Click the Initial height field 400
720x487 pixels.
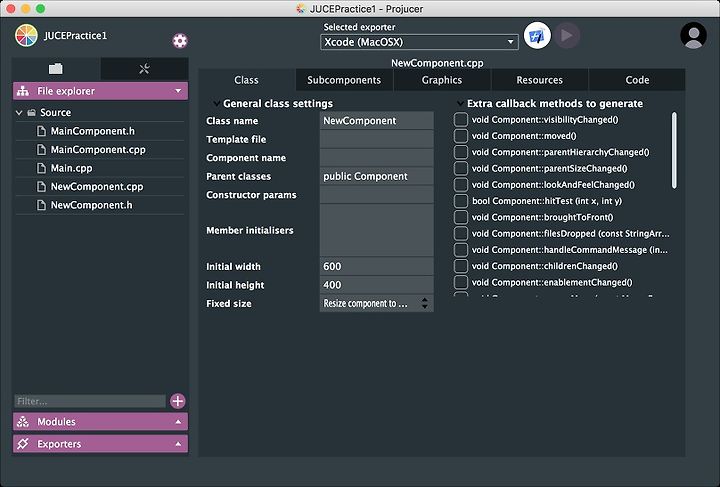click(376, 285)
